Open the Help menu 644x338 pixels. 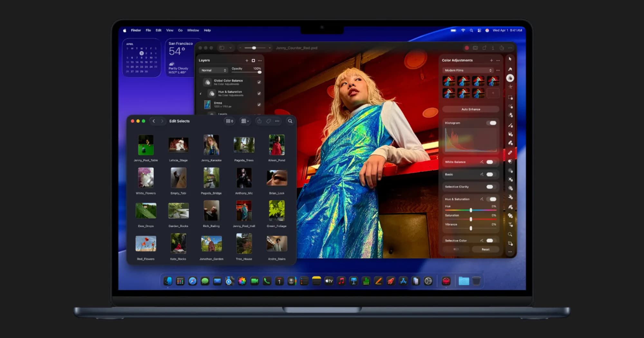207,30
